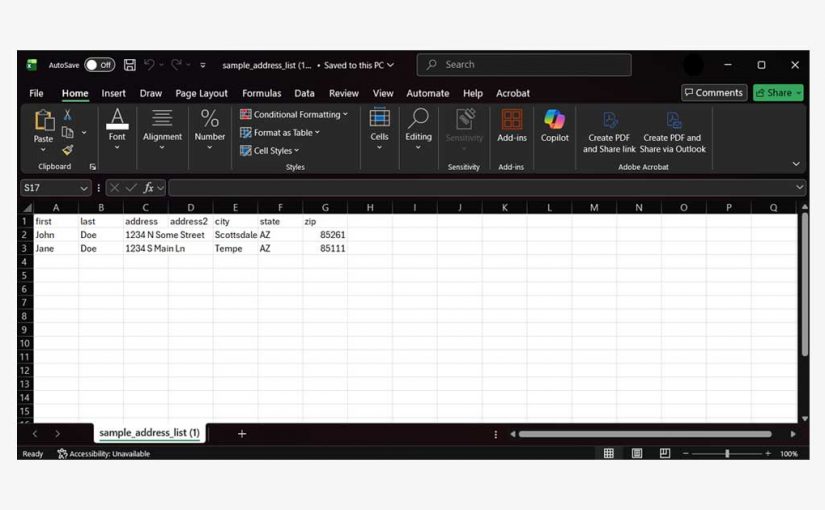This screenshot has height=510, width=825.
Task: Open the Page Layout tab
Action: click(x=202, y=93)
